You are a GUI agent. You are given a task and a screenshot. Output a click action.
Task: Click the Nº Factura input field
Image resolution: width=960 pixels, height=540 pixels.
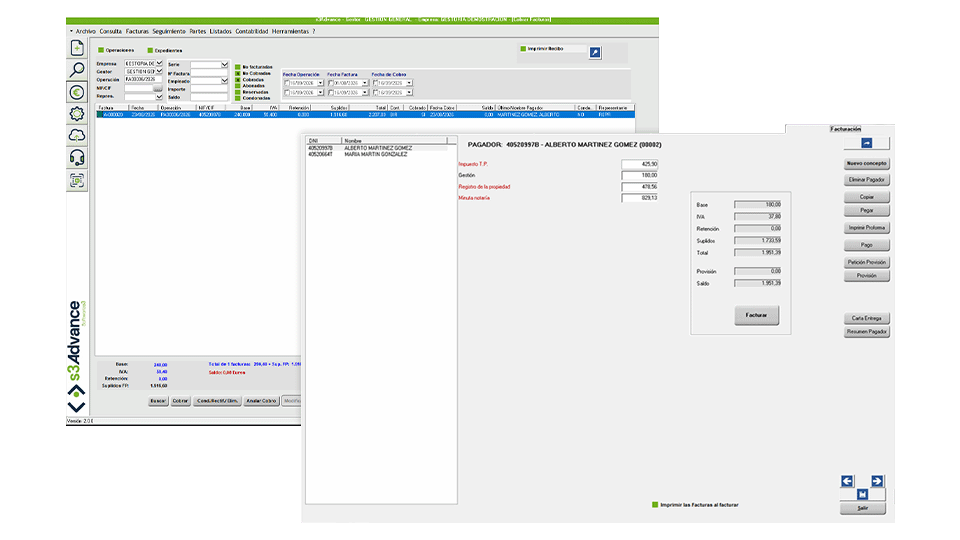coord(209,73)
